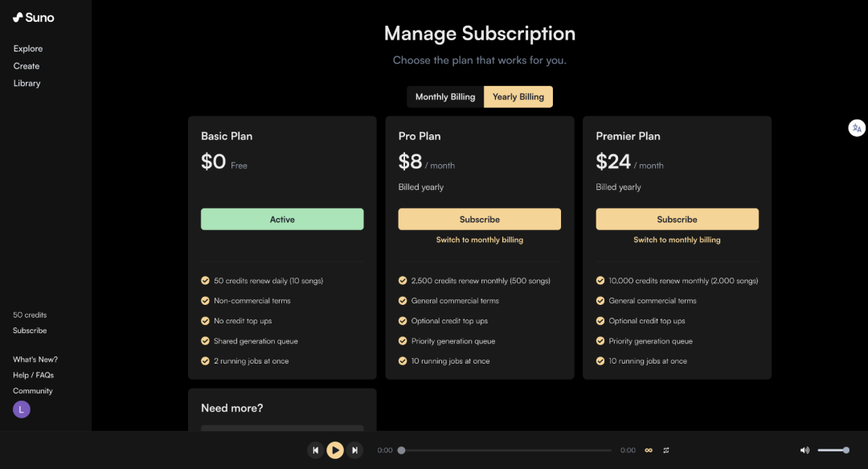Open the user avatar L menu

point(22,409)
